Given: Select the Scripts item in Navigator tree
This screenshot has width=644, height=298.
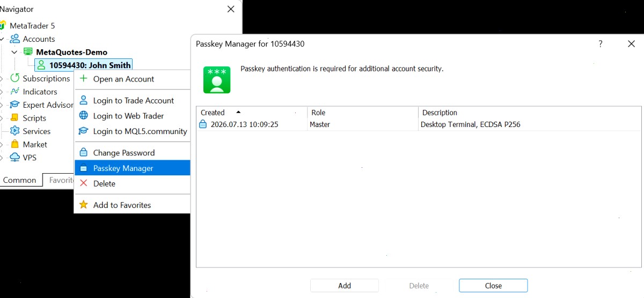Looking at the screenshot, I should click(34, 118).
